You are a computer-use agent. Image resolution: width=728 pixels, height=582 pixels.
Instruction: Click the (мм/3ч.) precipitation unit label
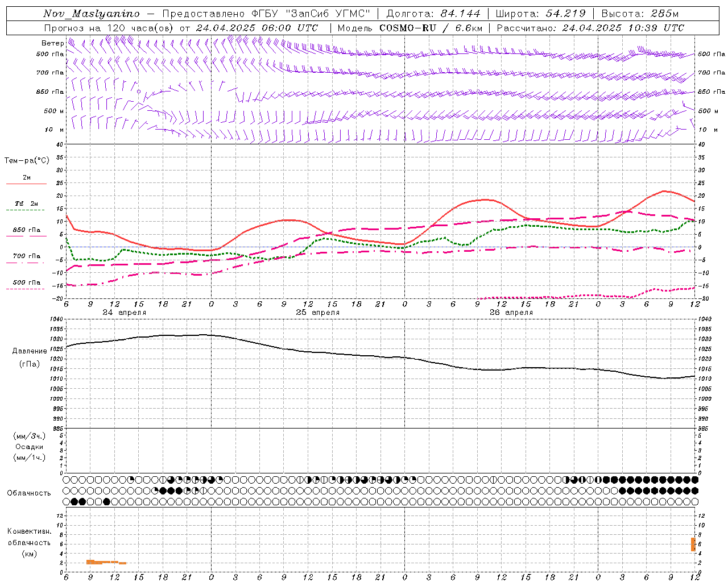click(30, 436)
